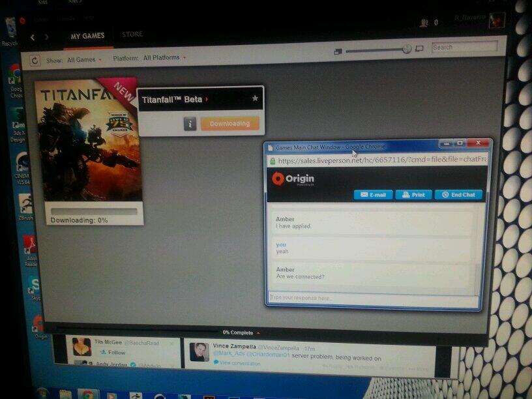532x399 pixels.
Task: Adjust the game tile size slider
Action: coord(406,49)
